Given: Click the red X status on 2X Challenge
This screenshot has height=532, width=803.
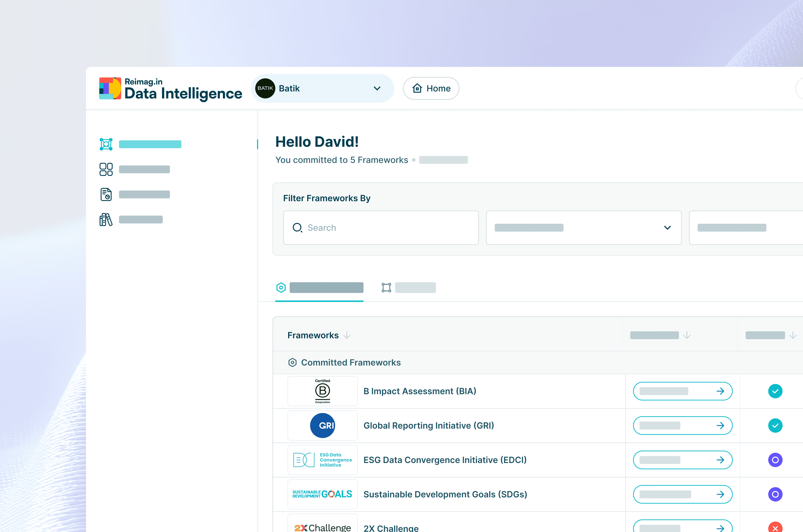Looking at the screenshot, I should click(x=775, y=528).
